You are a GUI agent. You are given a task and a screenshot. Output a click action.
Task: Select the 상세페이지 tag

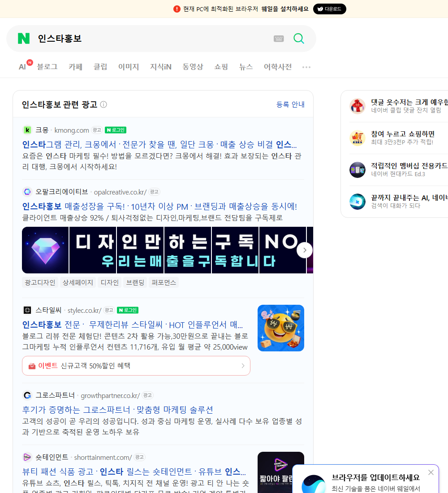pos(78,282)
